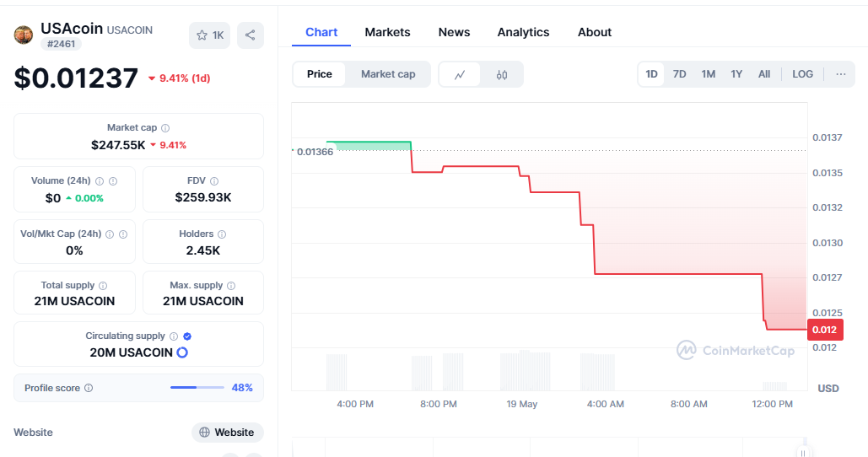Screen dimensions: 868x457
Task: Open the Chart tab
Action: (321, 33)
